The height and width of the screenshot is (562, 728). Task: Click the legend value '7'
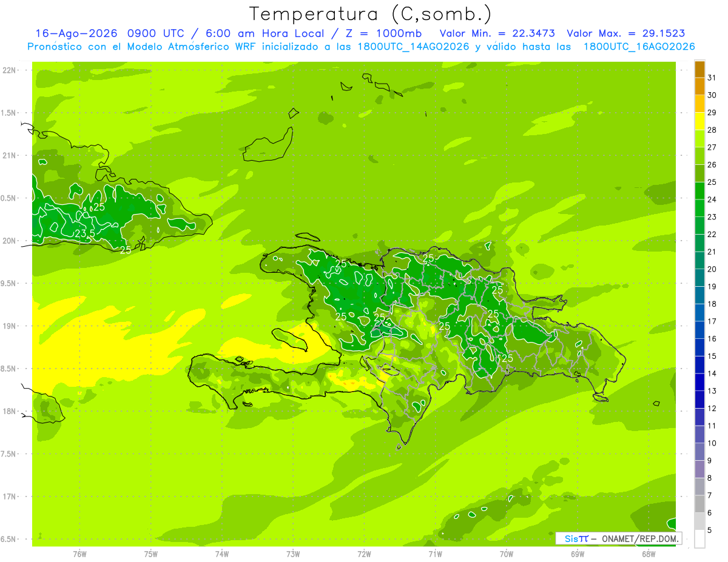[710, 495]
